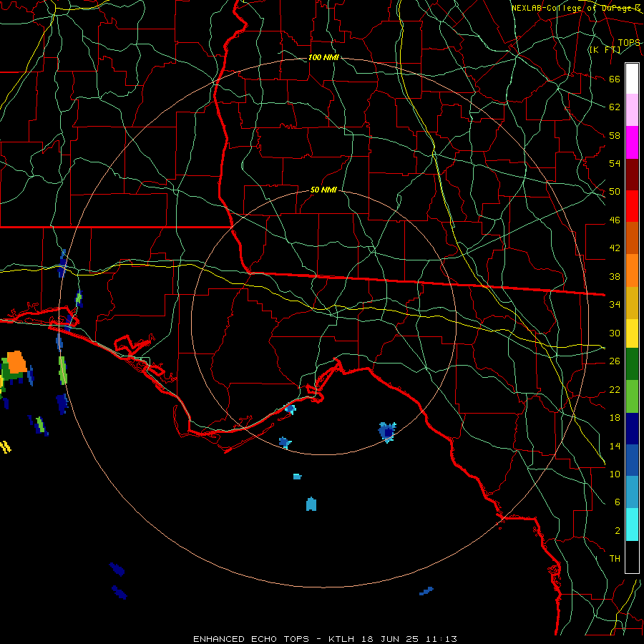Click the legend value 66
This screenshot has height=644, width=644.
[x=615, y=79]
